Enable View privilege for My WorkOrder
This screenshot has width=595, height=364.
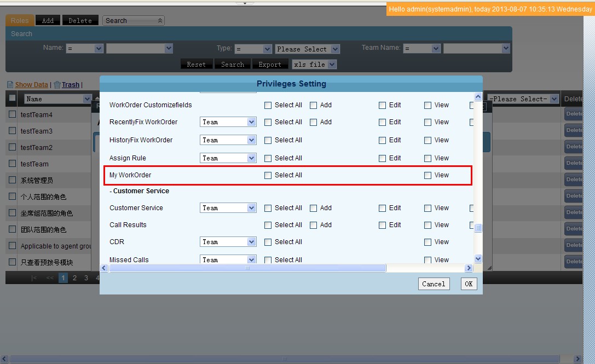(428, 176)
